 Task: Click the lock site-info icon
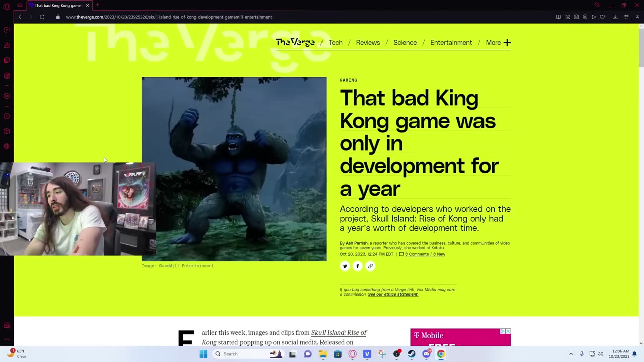tap(58, 17)
